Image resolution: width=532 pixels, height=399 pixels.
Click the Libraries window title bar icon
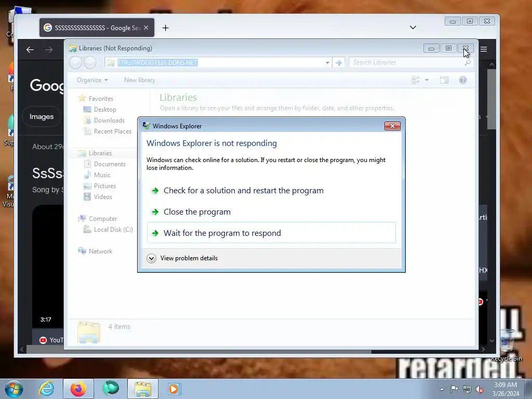(x=73, y=48)
